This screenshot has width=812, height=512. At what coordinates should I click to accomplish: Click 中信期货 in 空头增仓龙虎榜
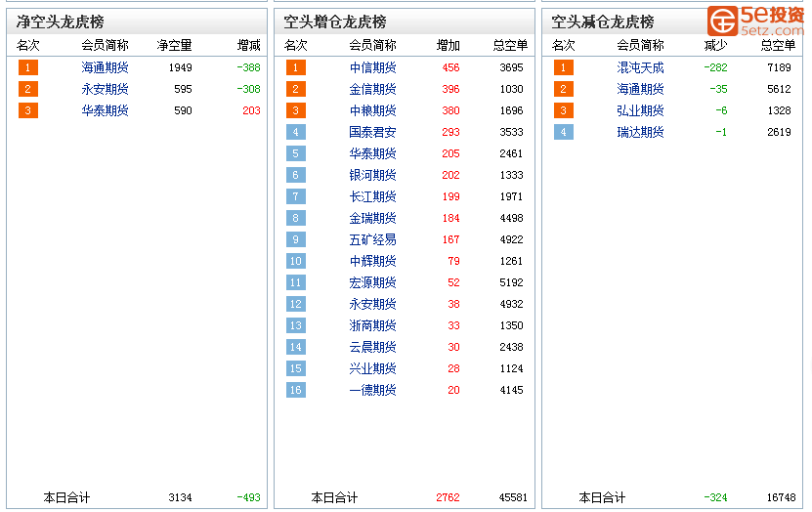(372, 67)
